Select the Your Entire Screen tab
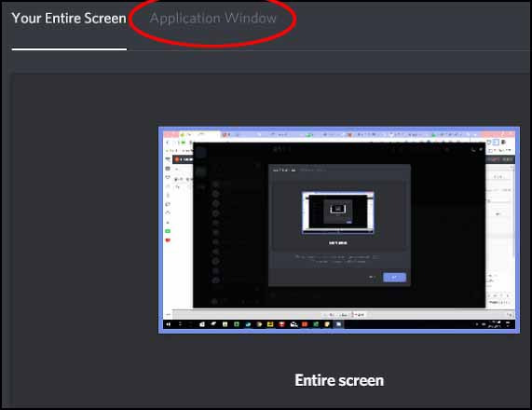 (x=69, y=19)
